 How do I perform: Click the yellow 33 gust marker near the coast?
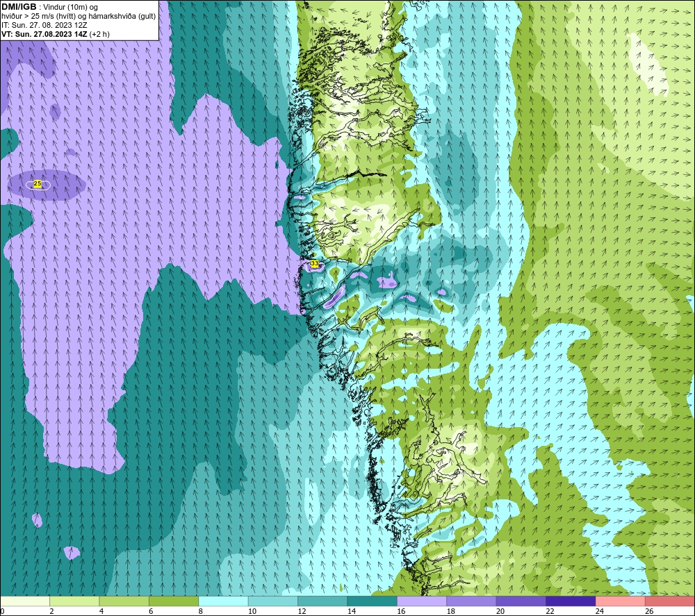(x=314, y=264)
